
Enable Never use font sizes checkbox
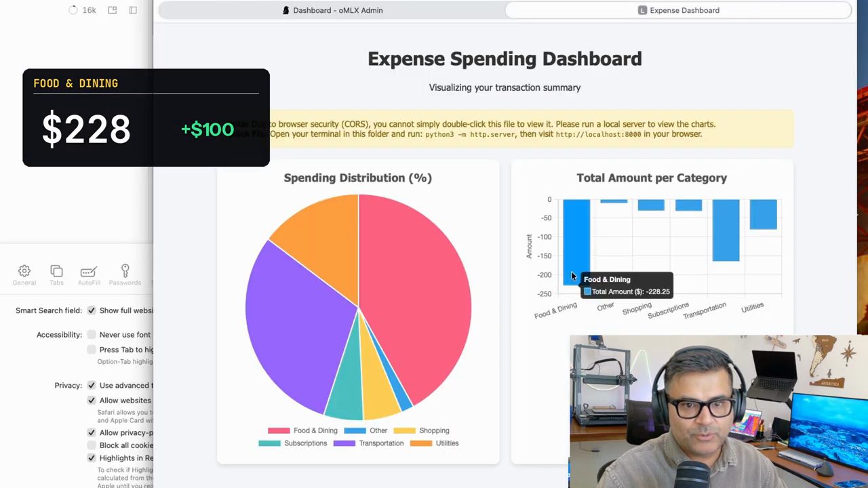tap(92, 335)
